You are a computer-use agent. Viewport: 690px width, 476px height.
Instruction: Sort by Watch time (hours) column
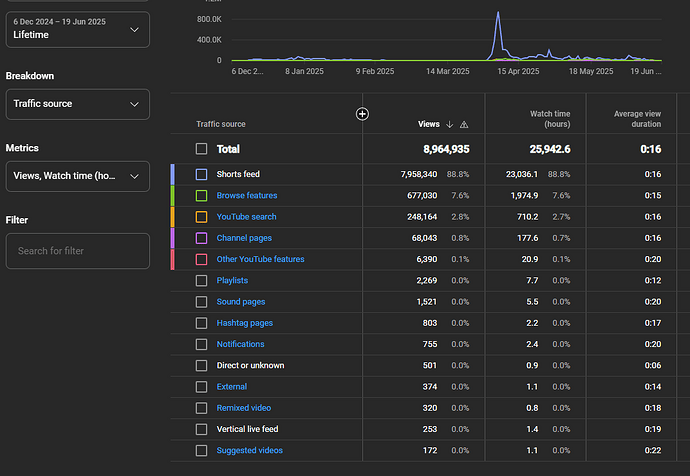click(x=549, y=119)
